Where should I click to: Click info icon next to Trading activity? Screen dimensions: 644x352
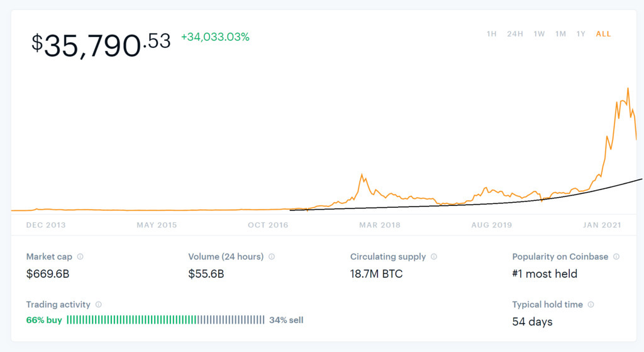tap(99, 305)
